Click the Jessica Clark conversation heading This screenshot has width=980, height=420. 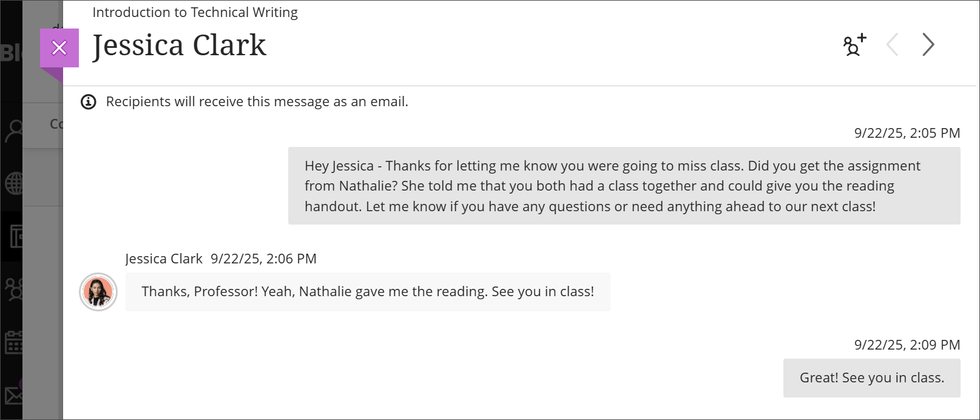[x=178, y=45]
